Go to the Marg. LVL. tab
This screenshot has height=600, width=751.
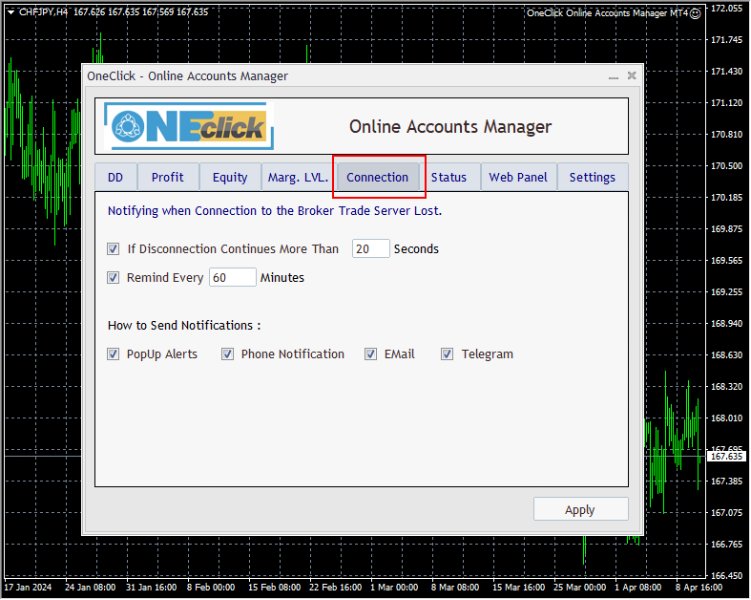[x=297, y=177]
